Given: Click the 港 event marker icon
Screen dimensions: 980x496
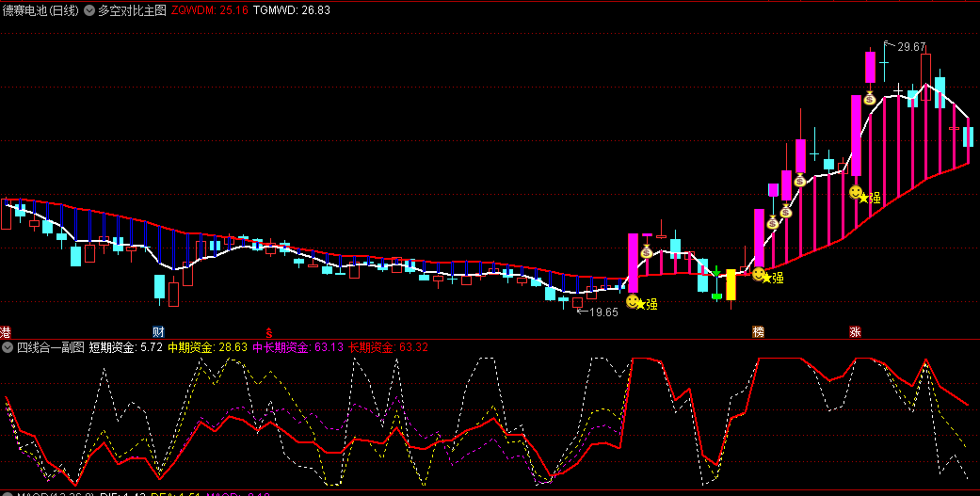Looking at the screenshot, I should pyautogui.click(x=6, y=331).
